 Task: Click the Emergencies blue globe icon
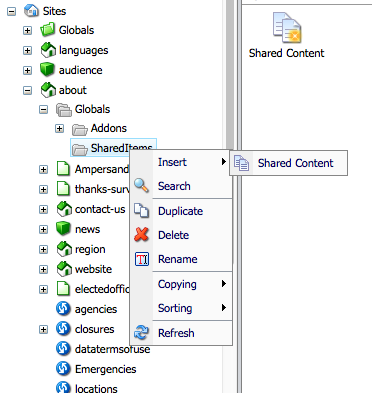click(x=63, y=369)
